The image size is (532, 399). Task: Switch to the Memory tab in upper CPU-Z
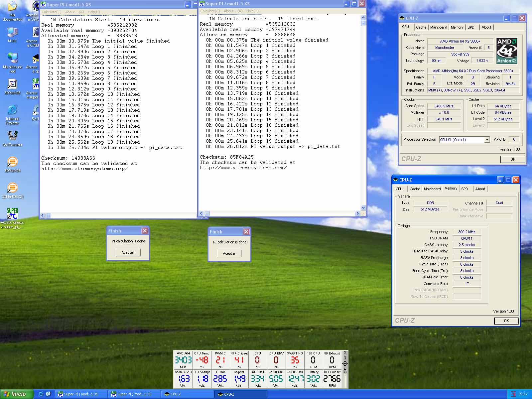point(457,27)
